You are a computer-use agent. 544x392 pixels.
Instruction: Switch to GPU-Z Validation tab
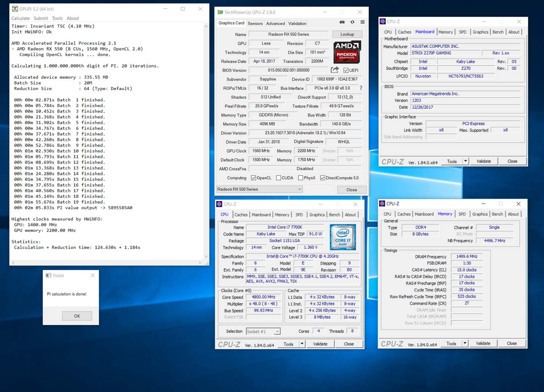coord(297,23)
